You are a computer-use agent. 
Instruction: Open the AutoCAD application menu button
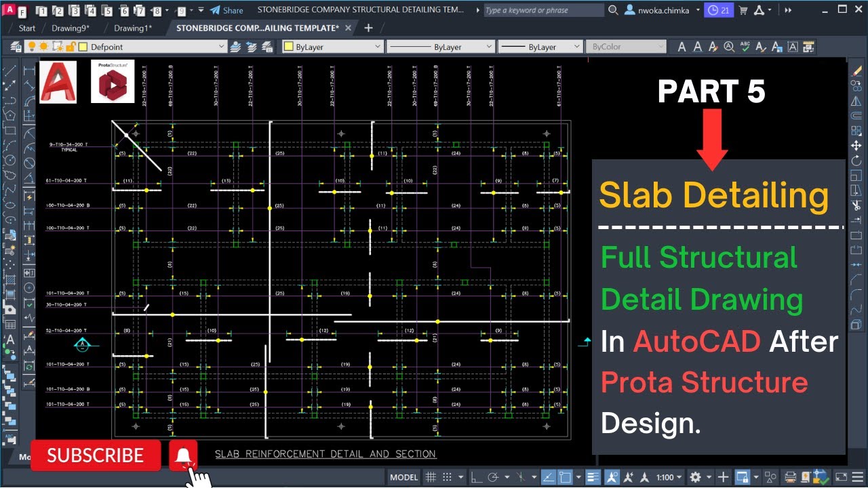tap(9, 10)
